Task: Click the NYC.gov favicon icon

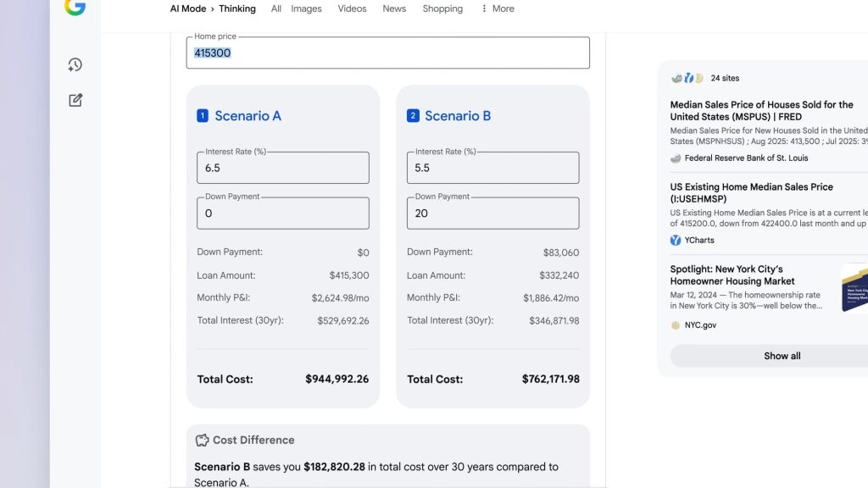Action: tap(676, 325)
